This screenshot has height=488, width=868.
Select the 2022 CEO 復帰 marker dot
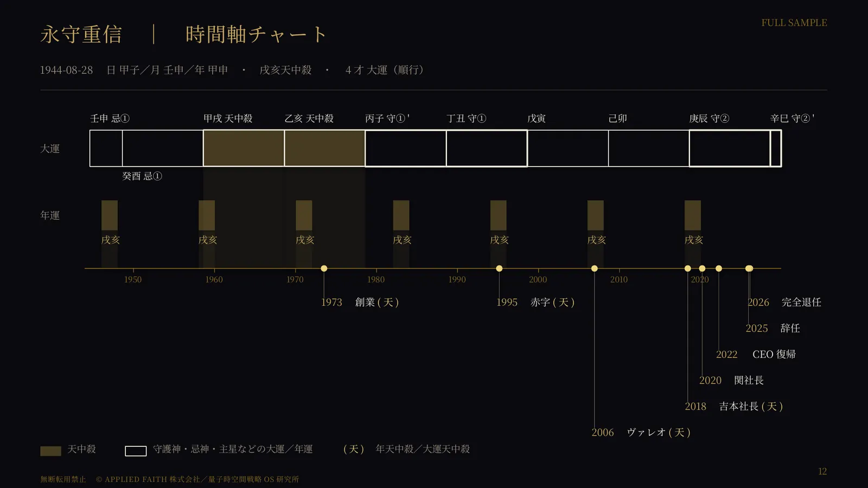tap(719, 268)
